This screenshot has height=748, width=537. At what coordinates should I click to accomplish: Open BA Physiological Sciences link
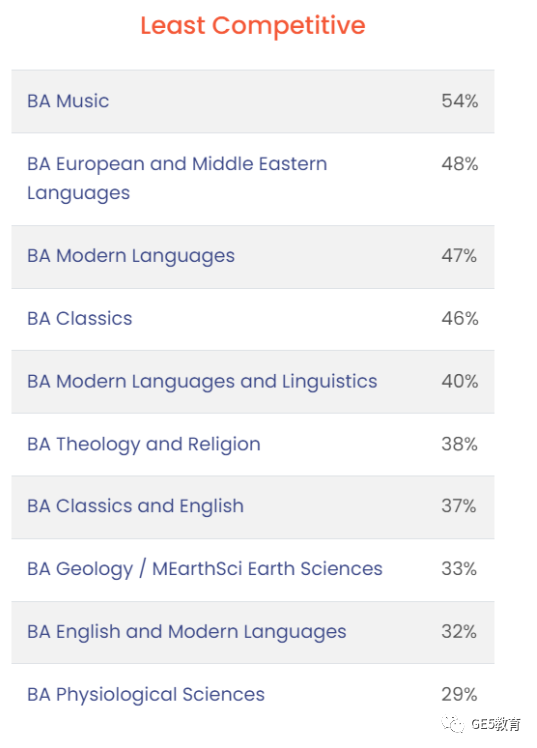[146, 695]
